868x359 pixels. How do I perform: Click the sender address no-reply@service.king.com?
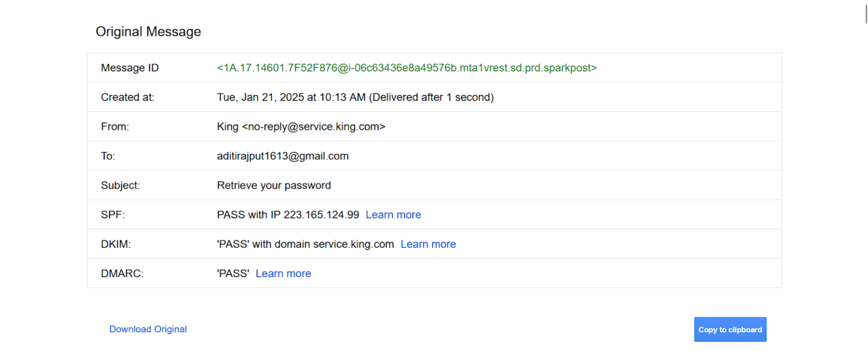(302, 126)
